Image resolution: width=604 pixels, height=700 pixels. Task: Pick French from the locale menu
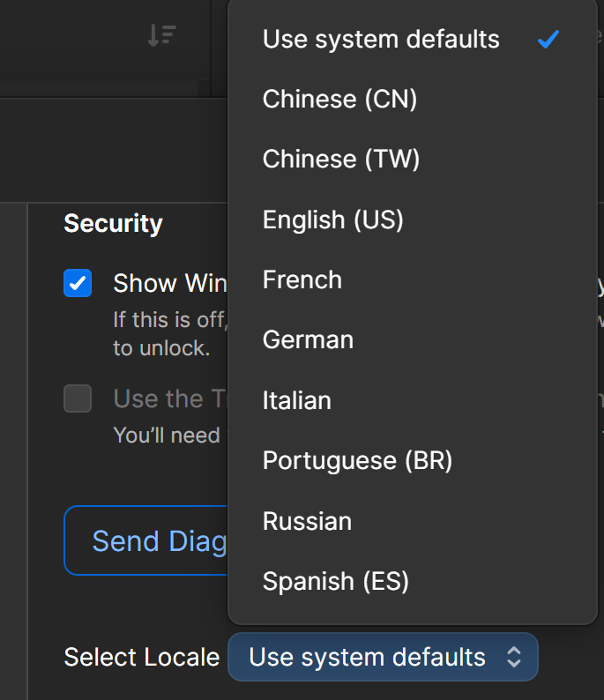coord(302,279)
